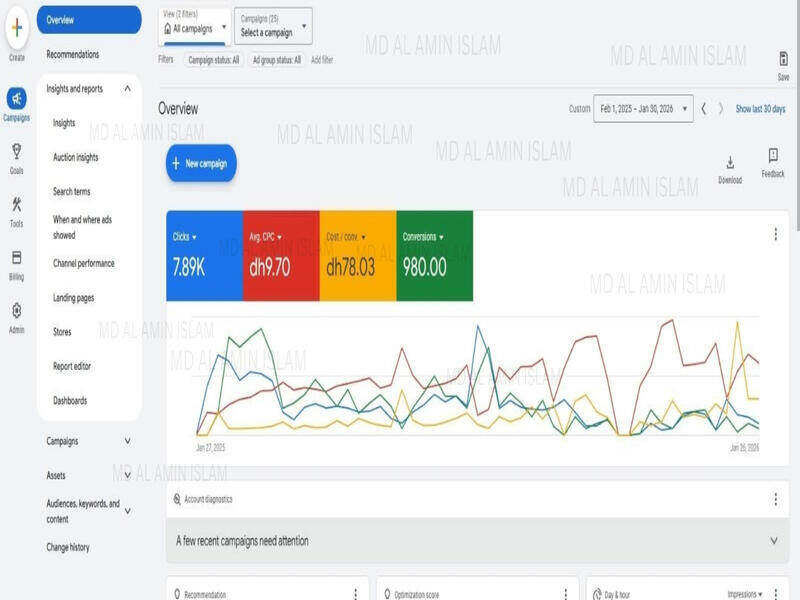Viewport: 800px width, 600px height.
Task: Click the Day & hour clock icon
Action: pos(597,594)
